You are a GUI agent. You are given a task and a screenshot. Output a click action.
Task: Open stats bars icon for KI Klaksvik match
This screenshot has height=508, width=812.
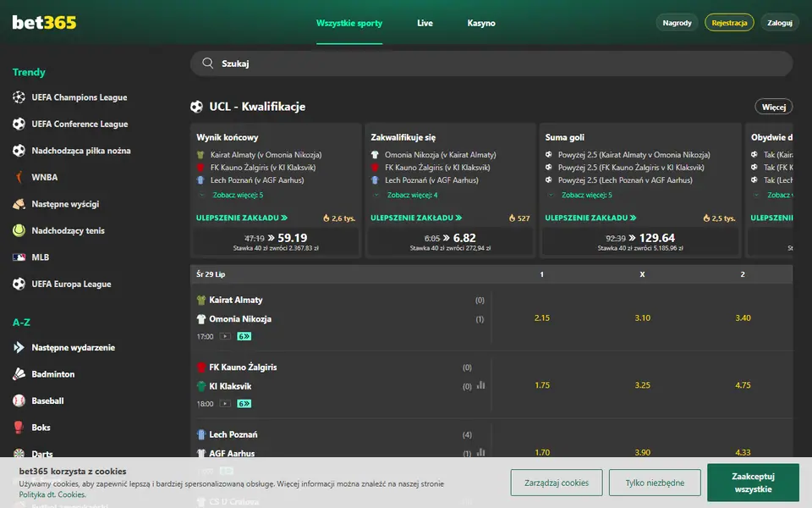click(x=480, y=385)
